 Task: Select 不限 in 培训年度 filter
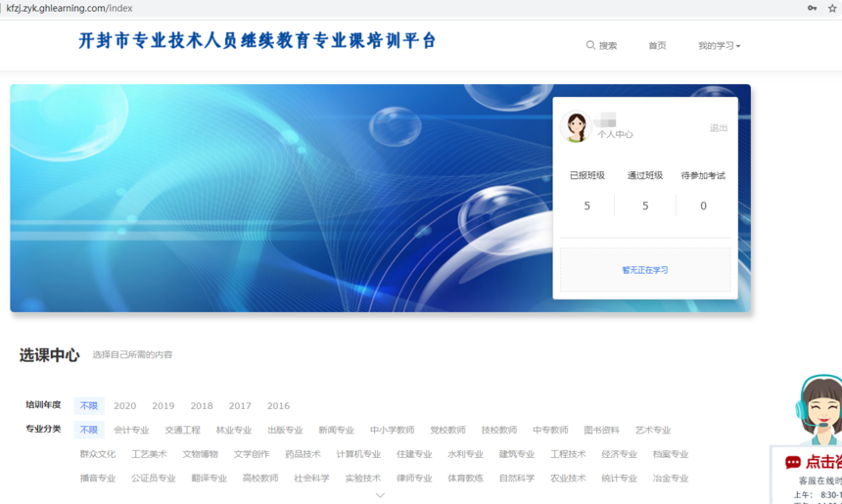coord(89,406)
